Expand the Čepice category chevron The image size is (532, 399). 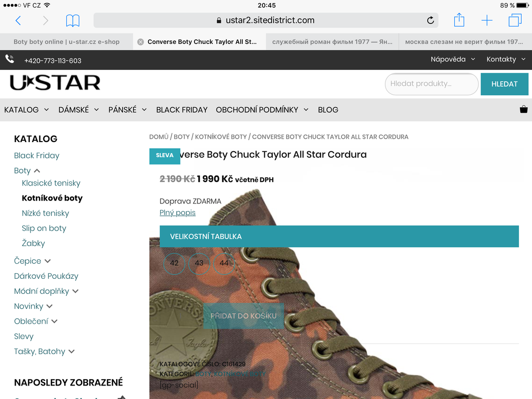coord(47,261)
